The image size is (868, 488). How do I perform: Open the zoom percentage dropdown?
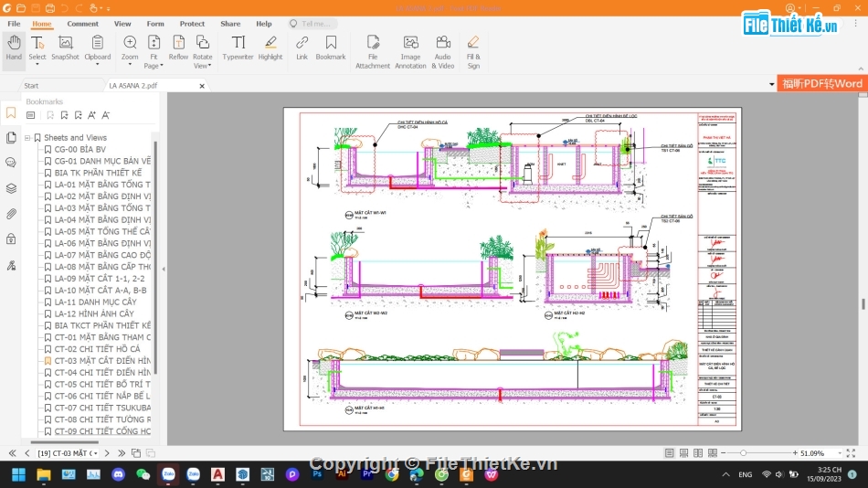(x=840, y=453)
